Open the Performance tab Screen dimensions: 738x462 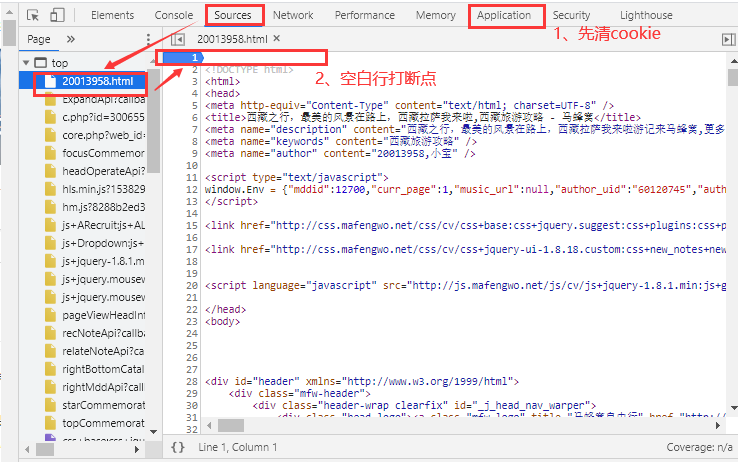click(365, 16)
